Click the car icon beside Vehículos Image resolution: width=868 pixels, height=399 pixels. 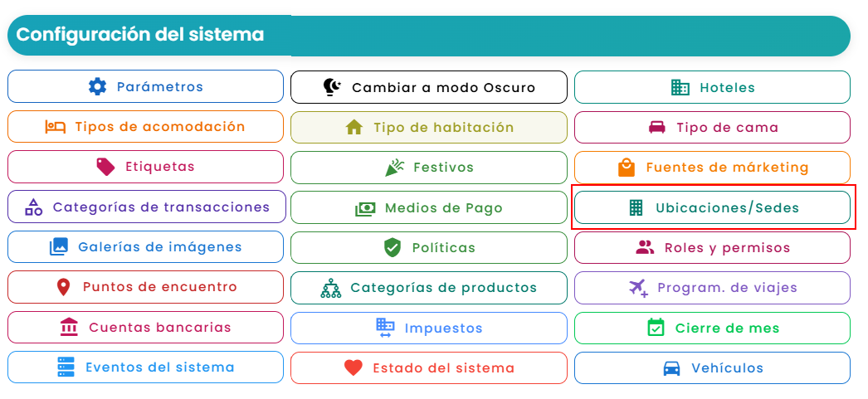tap(671, 368)
